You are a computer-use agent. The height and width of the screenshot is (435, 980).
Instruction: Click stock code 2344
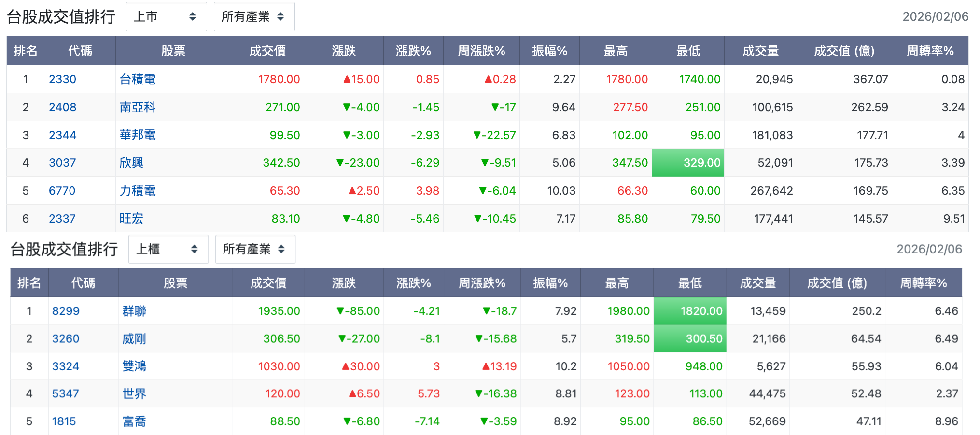pyautogui.click(x=63, y=135)
